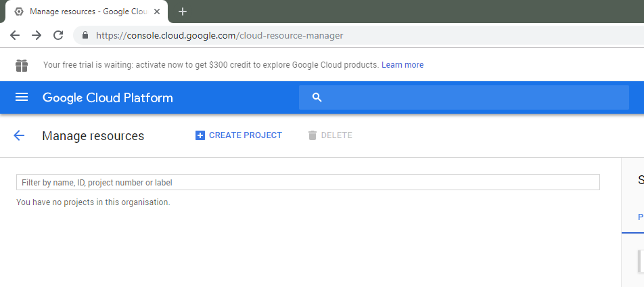This screenshot has height=287, width=644.
Task: Click back arrow beside Manage resources
Action: click(19, 135)
